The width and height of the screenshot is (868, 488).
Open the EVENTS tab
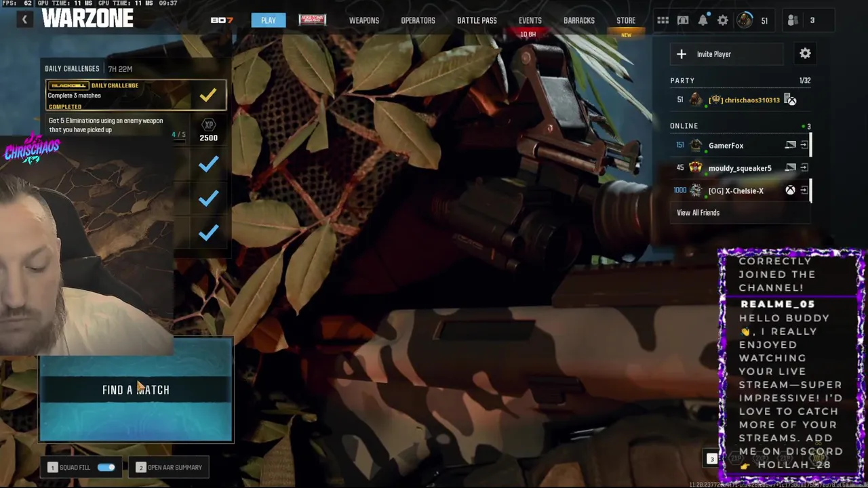530,20
